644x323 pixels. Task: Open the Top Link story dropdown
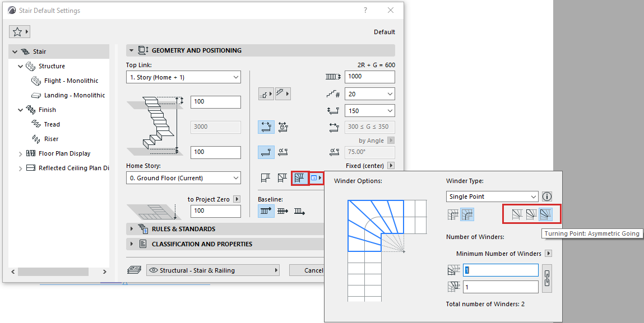pyautogui.click(x=183, y=77)
